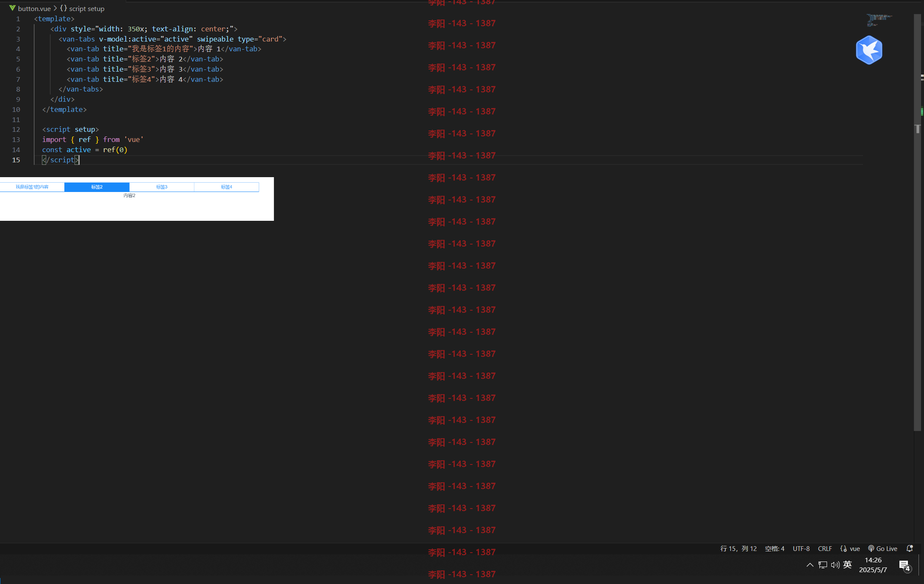Click the curly braces script setup symbol icon
This screenshot has height=584, width=924.
coord(64,8)
